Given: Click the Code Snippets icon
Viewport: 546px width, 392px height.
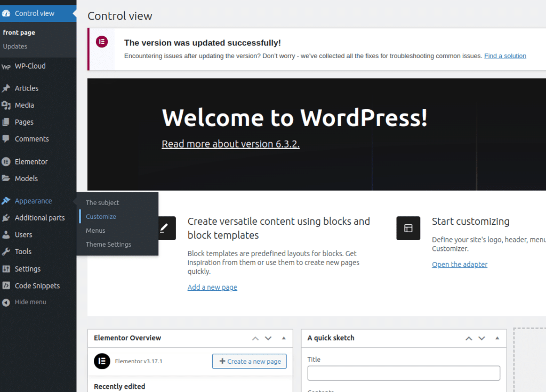Looking at the screenshot, I should pos(6,286).
